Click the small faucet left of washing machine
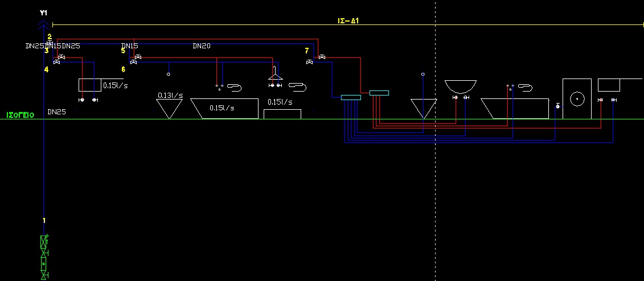The image size is (644, 281). (x=557, y=106)
